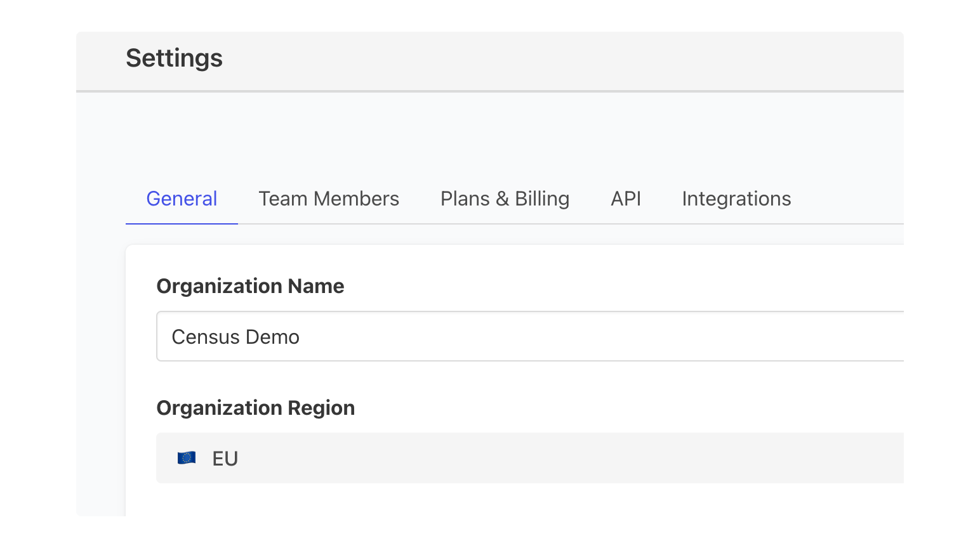This screenshot has height=548, width=980.
Task: Click the EU region text
Action: coord(225,459)
